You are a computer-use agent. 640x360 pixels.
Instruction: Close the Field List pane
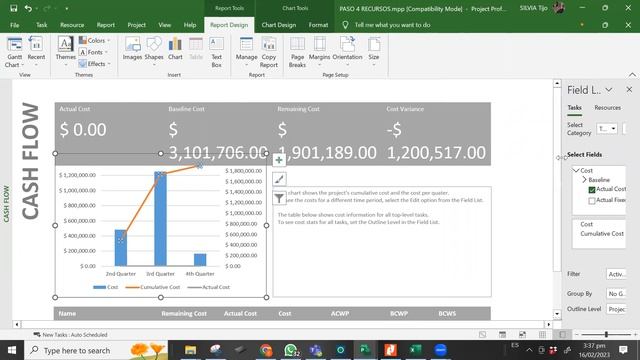click(x=629, y=89)
